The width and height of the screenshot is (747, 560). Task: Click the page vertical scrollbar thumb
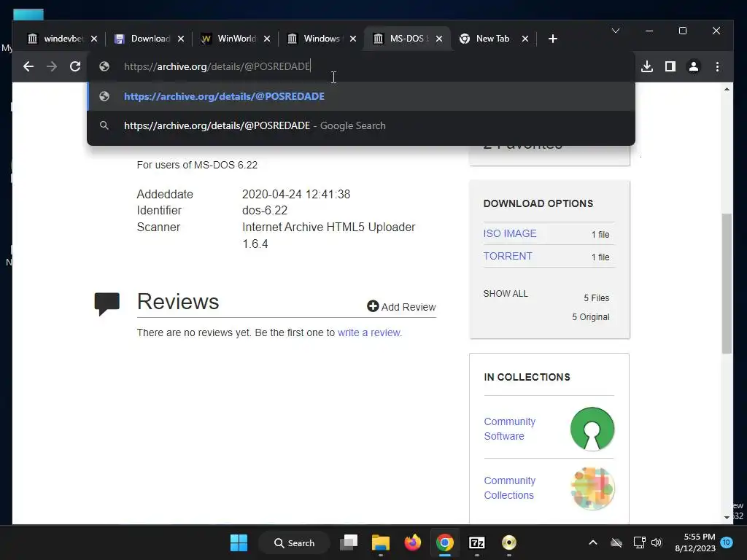point(727,284)
